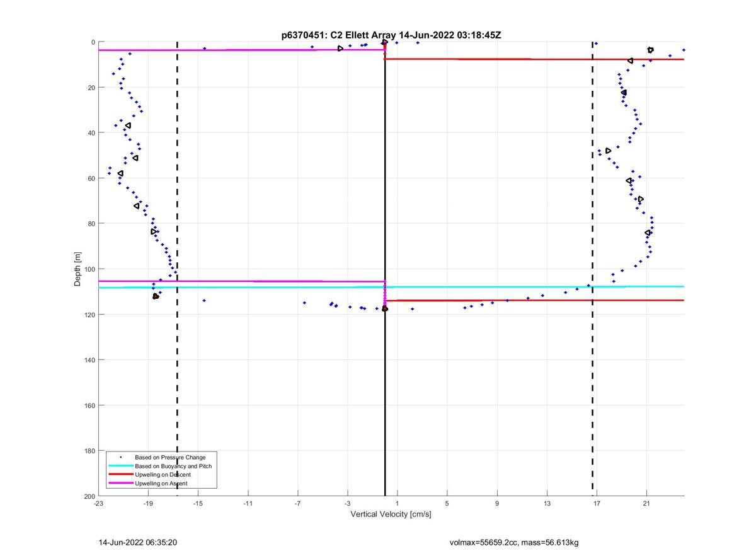The width and height of the screenshot is (756, 558).
Task: Click the 'Depth [m]' axis label
Action: 78,269
